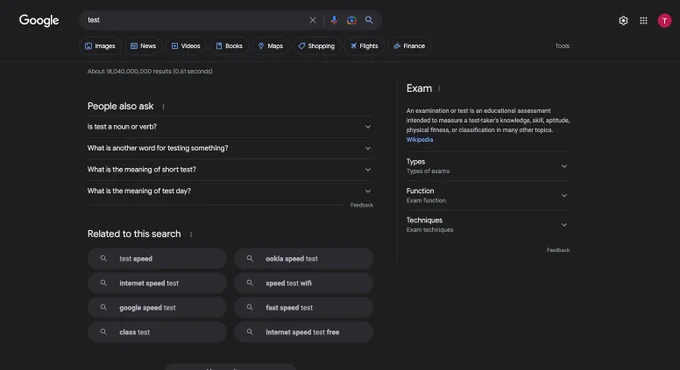Select related search 'internet speed test'

point(157,283)
